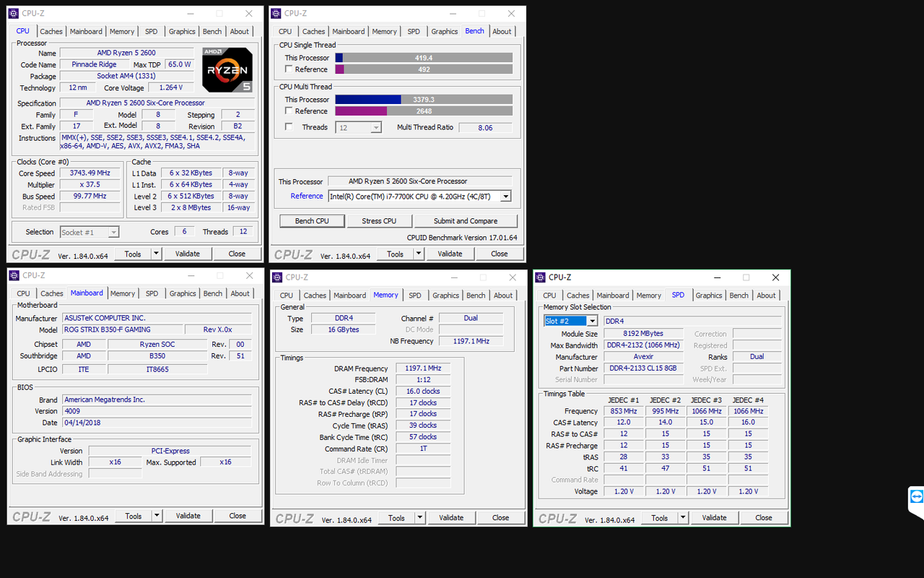Screen dimensions: 924x578
Task: Click the AMD Ryzen 5 logo image
Action: click(227, 69)
